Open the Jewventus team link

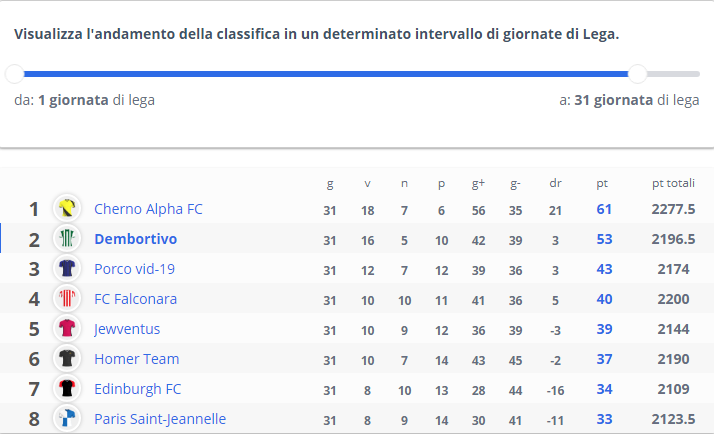click(x=127, y=329)
